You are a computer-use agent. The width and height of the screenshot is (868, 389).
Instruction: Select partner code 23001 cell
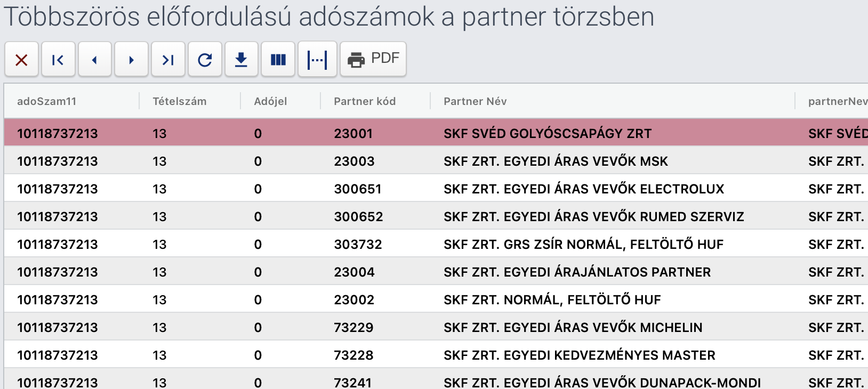click(x=353, y=133)
